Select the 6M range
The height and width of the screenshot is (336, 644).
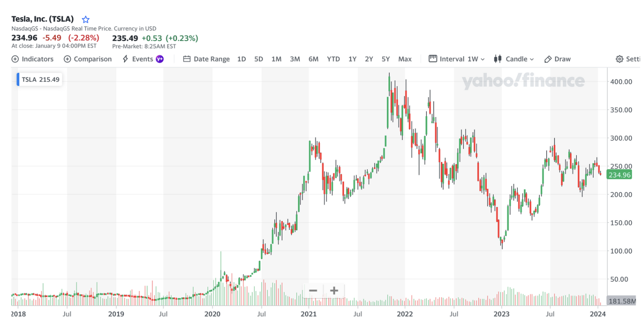[x=314, y=59]
